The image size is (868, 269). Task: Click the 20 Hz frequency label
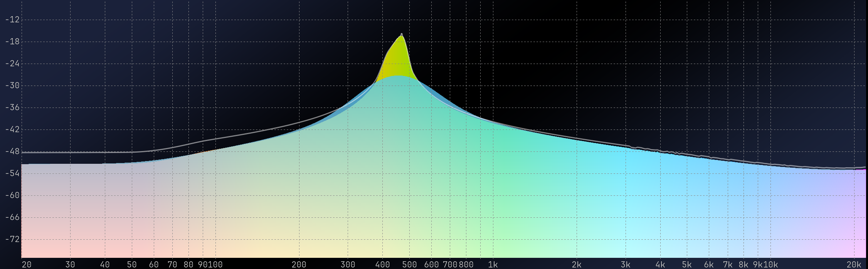(x=27, y=265)
